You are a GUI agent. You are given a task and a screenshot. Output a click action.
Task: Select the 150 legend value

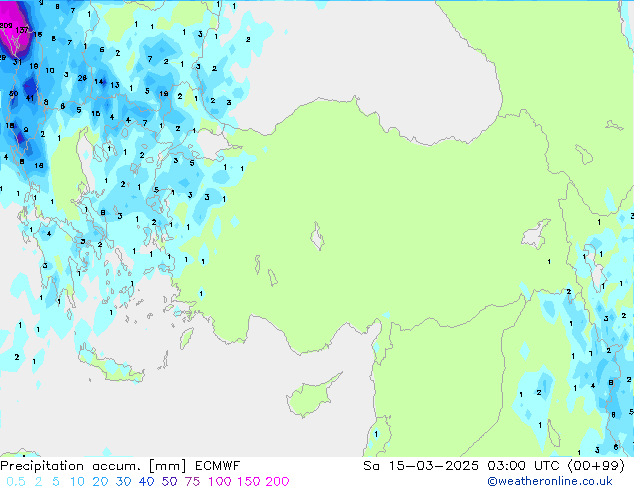point(248,482)
